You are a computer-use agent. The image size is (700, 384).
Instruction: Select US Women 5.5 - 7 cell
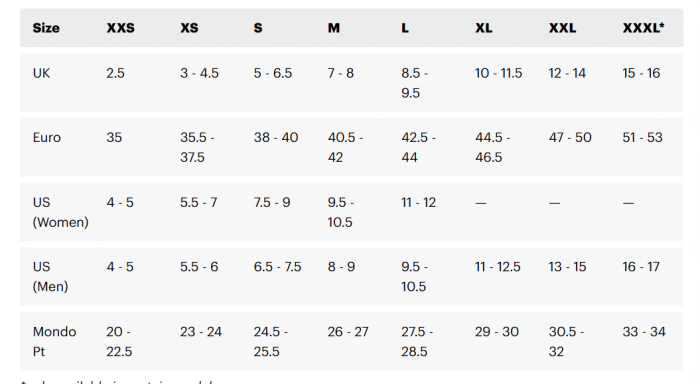(x=198, y=203)
